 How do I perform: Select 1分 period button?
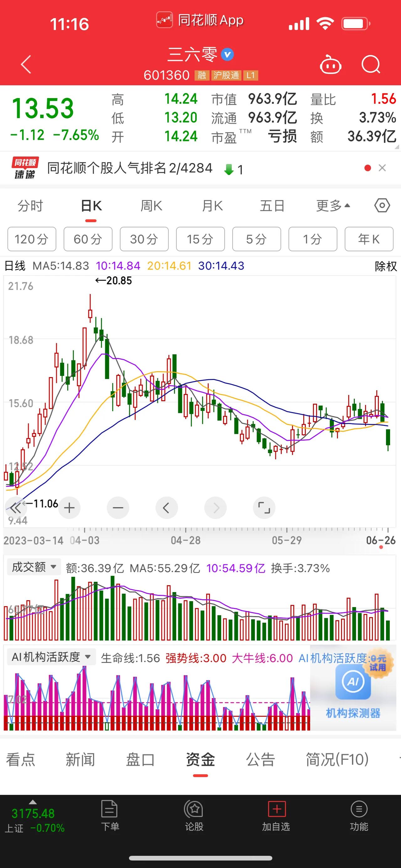[313, 239]
